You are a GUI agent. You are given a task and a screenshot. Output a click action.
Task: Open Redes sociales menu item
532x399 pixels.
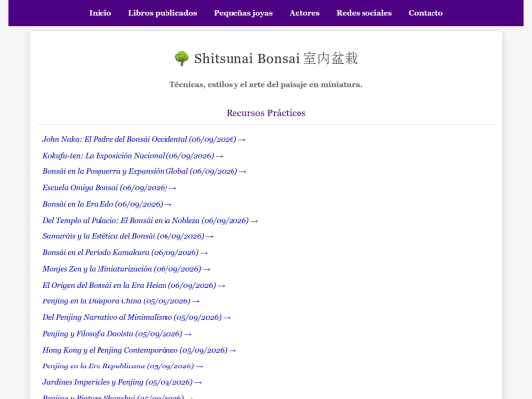(x=365, y=13)
